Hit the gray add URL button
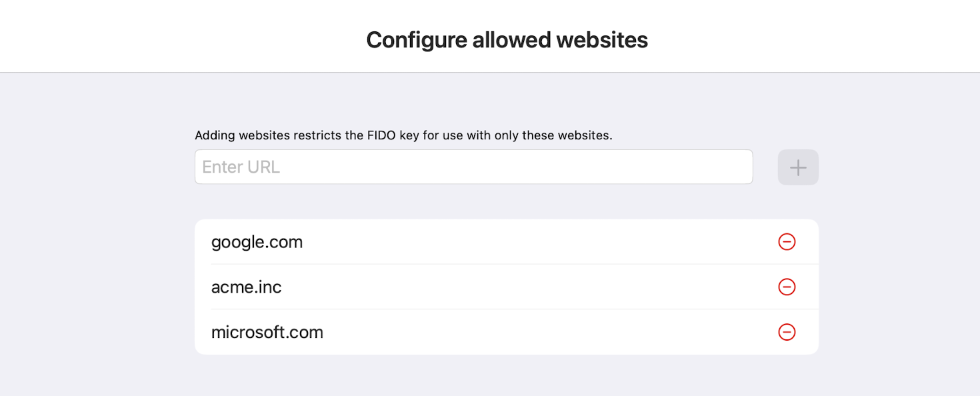This screenshot has width=980, height=396. click(798, 167)
